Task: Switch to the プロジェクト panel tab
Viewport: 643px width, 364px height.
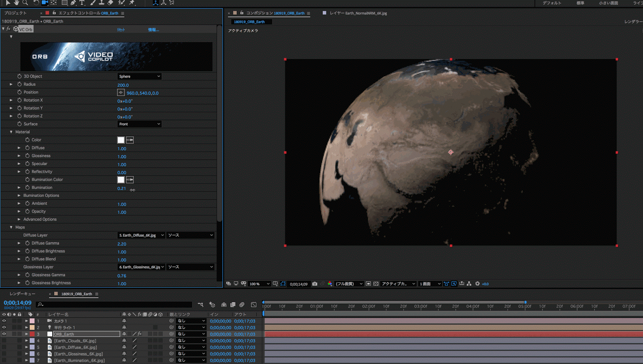Action: pyautogui.click(x=15, y=13)
